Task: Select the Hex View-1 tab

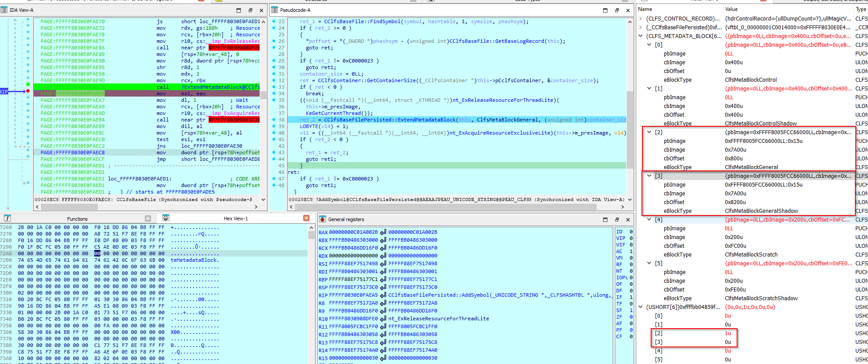Action: tap(235, 218)
